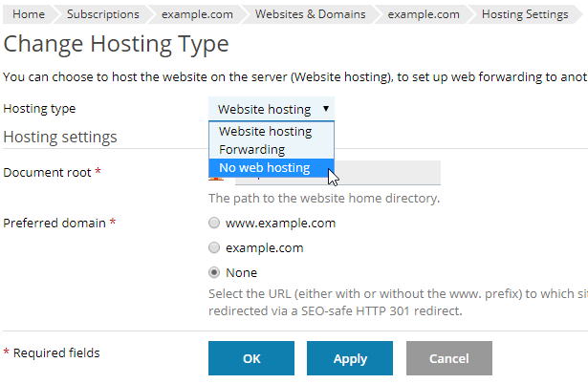The image size is (588, 384).
Task: Choose example.com without www radio button
Action: [x=214, y=247]
